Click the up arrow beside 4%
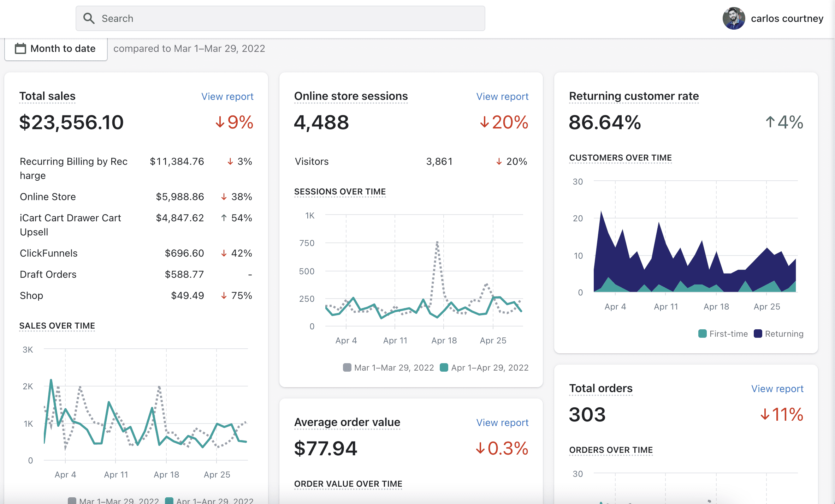Viewport: 835px width, 504px height. (770, 122)
